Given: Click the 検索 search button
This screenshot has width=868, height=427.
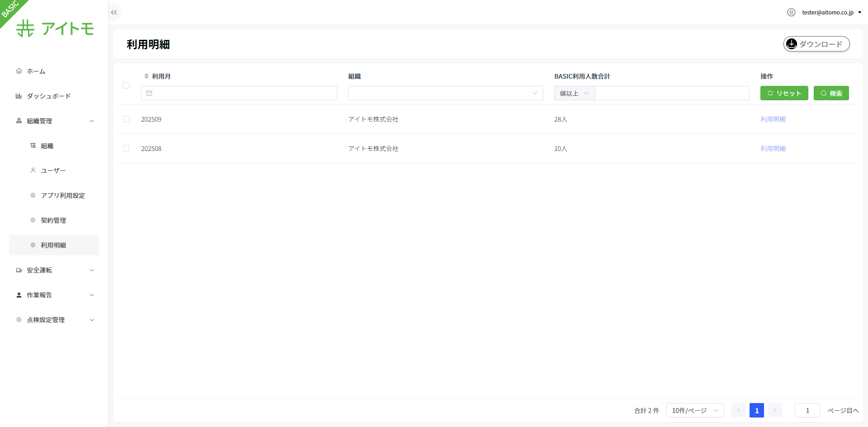Looking at the screenshot, I should tap(831, 93).
